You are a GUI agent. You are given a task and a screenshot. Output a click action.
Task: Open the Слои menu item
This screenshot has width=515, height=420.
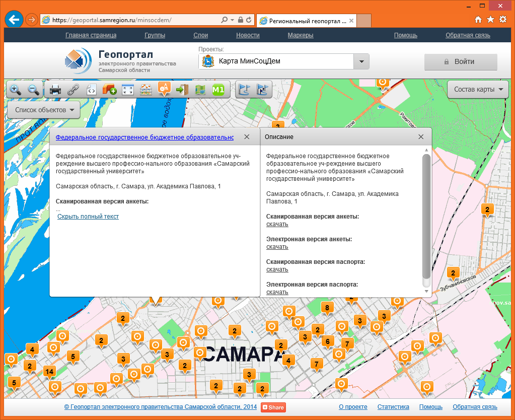[x=201, y=35]
